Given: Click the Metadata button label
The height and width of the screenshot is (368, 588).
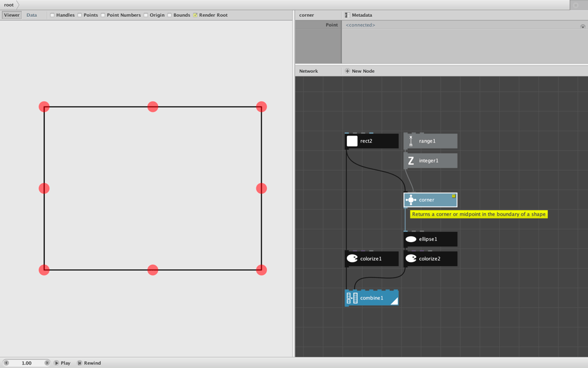Looking at the screenshot, I should [362, 15].
